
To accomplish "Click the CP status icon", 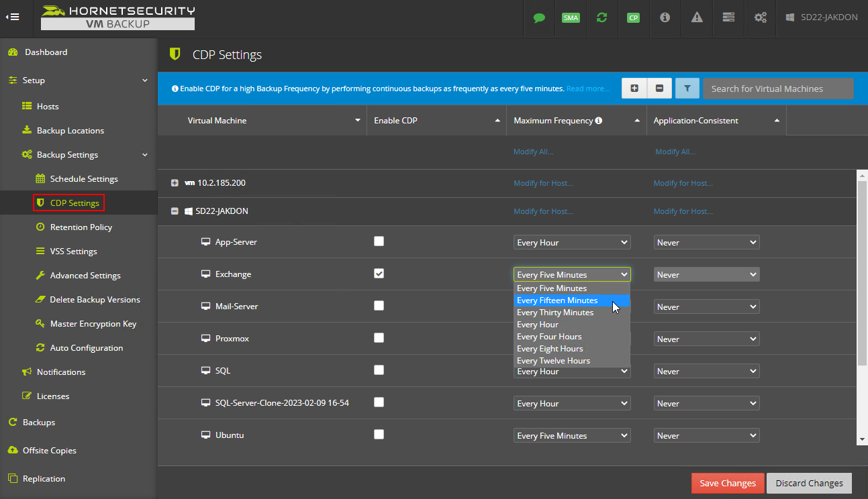I will click(x=633, y=18).
